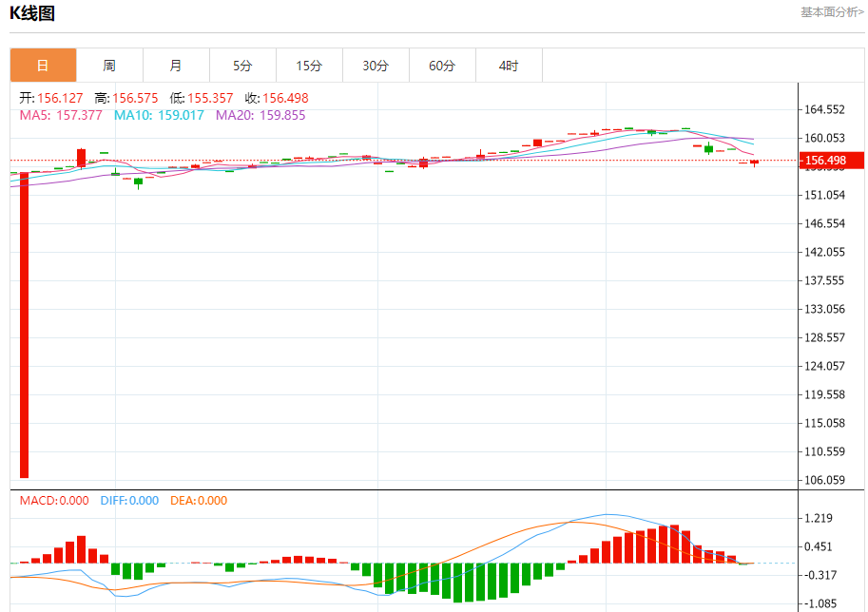Click the K线图 panel title
Screen dimensions: 868x612
[x=32, y=13]
